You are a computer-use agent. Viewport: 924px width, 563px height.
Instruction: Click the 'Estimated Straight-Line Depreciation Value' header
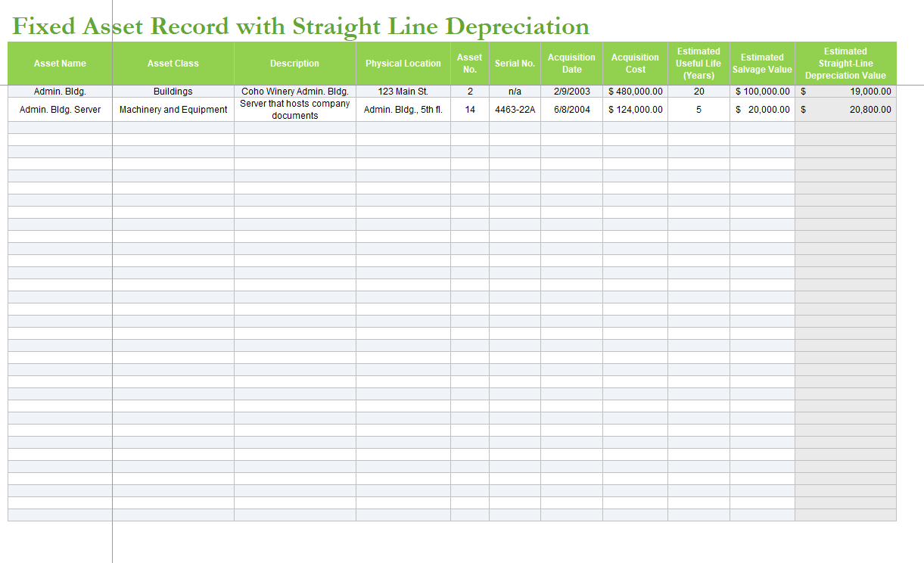pos(845,64)
